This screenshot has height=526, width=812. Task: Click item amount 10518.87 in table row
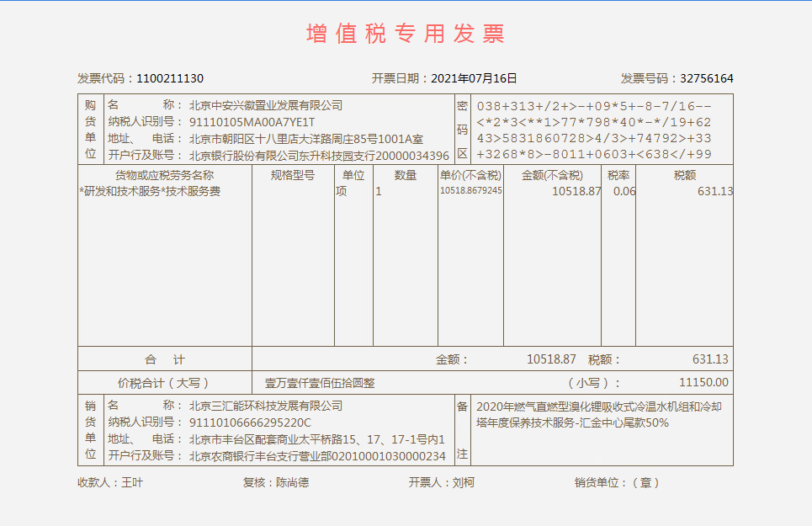576,192
